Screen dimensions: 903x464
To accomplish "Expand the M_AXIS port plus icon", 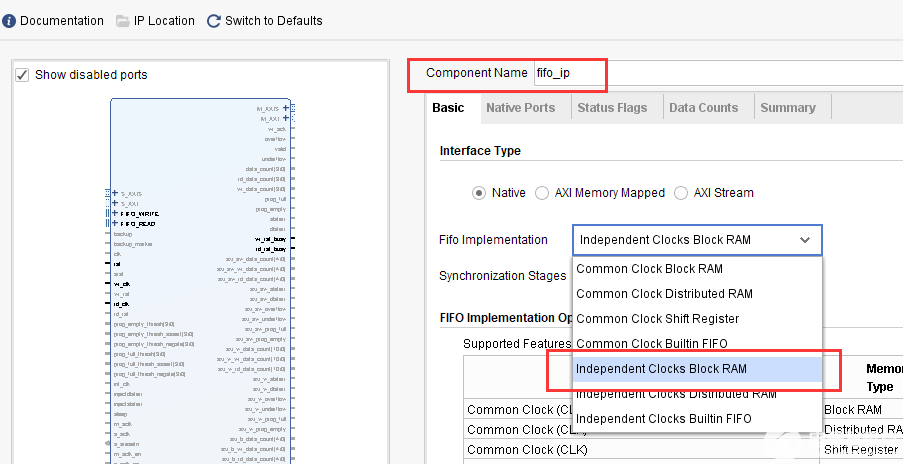I will tap(285, 108).
